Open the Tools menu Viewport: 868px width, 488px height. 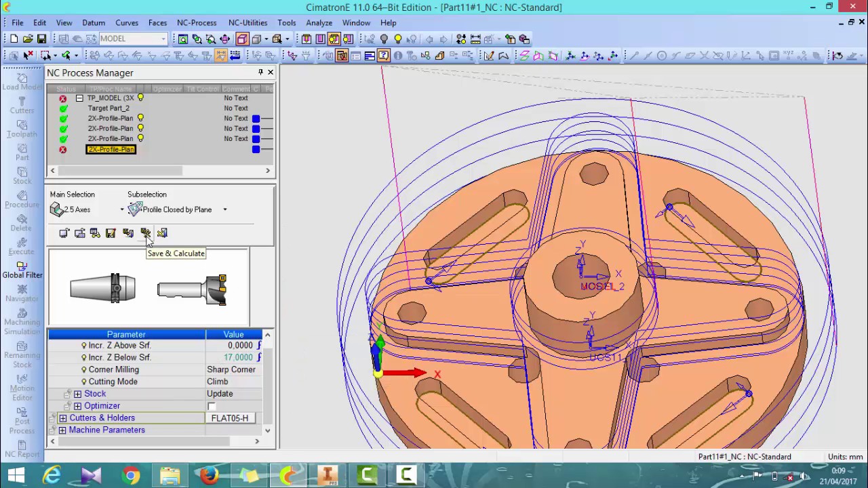tap(287, 22)
